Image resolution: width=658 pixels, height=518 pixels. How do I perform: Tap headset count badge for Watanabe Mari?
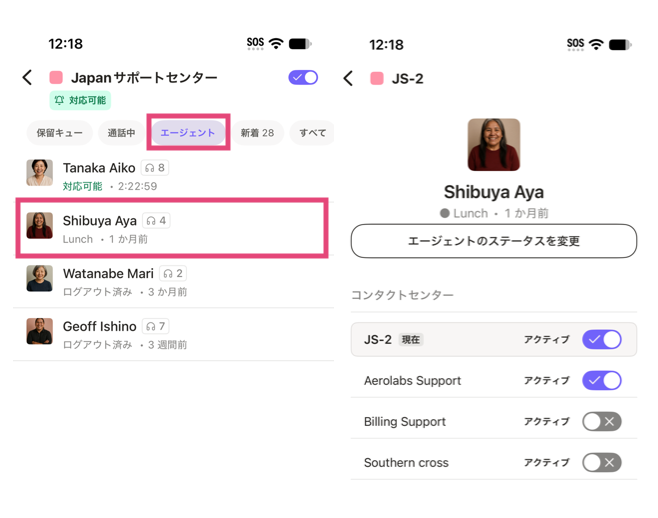173,274
